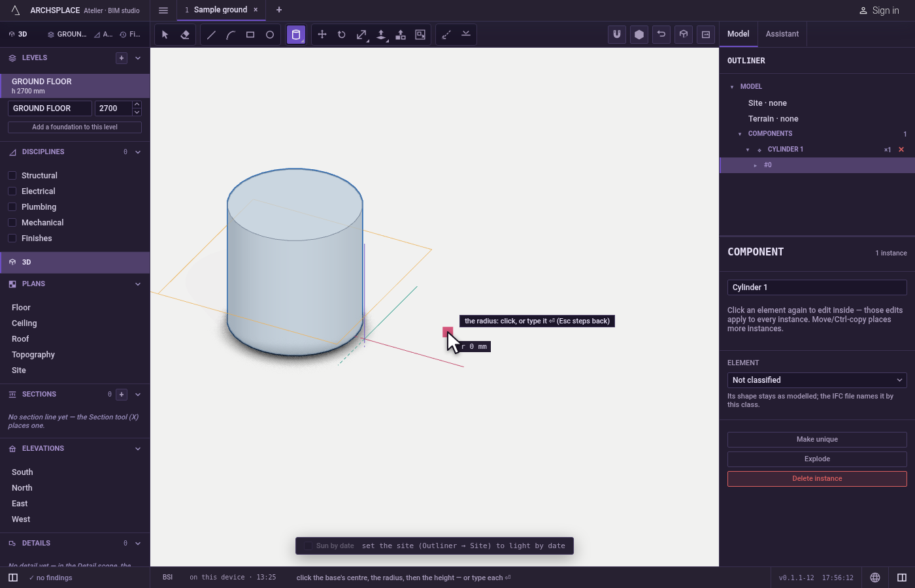The width and height of the screenshot is (915, 588).
Task: Toggle the magnet snap icon
Action: point(617,35)
